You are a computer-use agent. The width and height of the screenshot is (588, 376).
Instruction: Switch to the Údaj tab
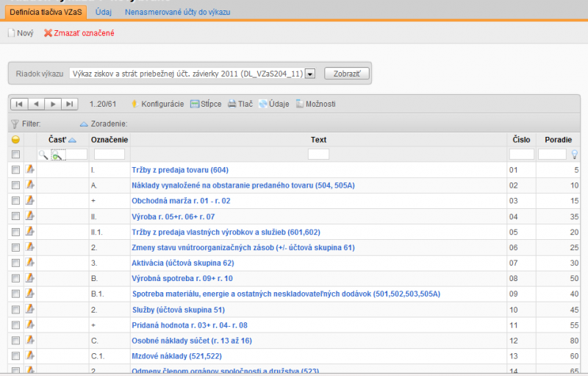coord(104,12)
